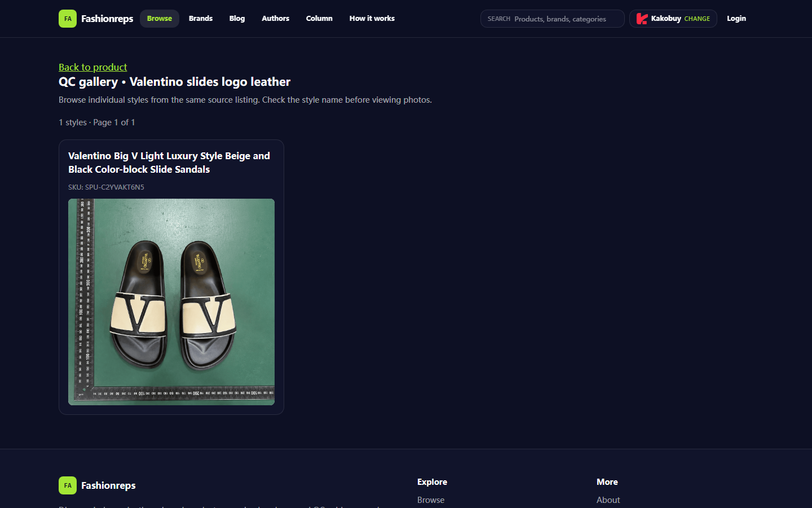Open the Valentino Big V slide sandals title
The width and height of the screenshot is (812, 508).
point(169,163)
